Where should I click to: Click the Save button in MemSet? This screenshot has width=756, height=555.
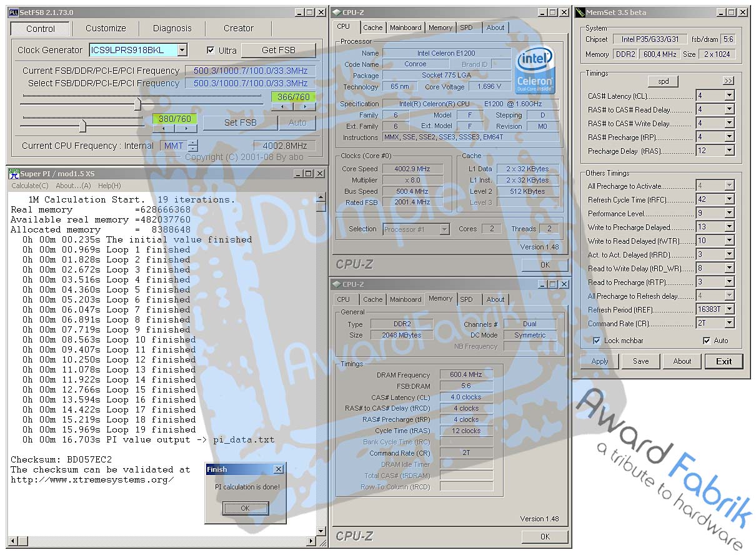(x=640, y=361)
